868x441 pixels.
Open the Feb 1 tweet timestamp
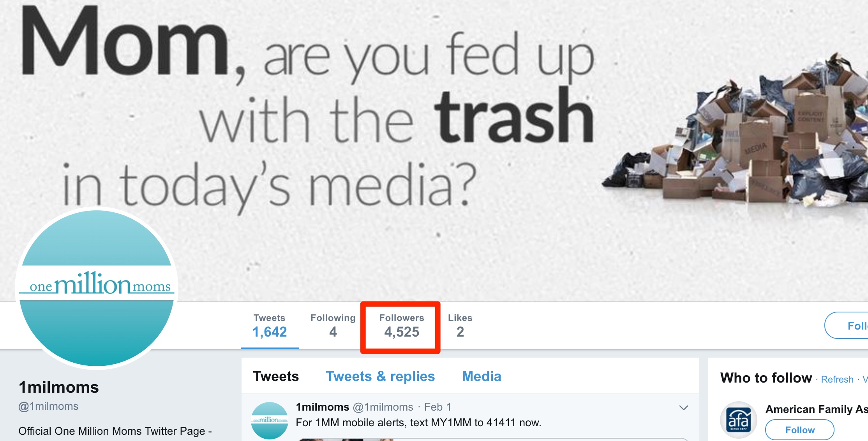point(438,407)
